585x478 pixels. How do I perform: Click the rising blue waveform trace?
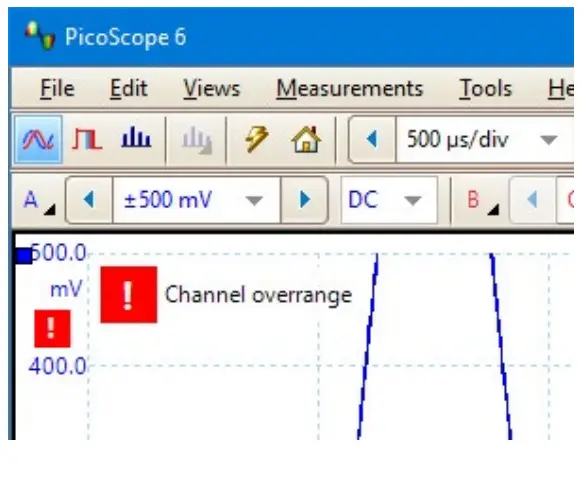click(367, 346)
